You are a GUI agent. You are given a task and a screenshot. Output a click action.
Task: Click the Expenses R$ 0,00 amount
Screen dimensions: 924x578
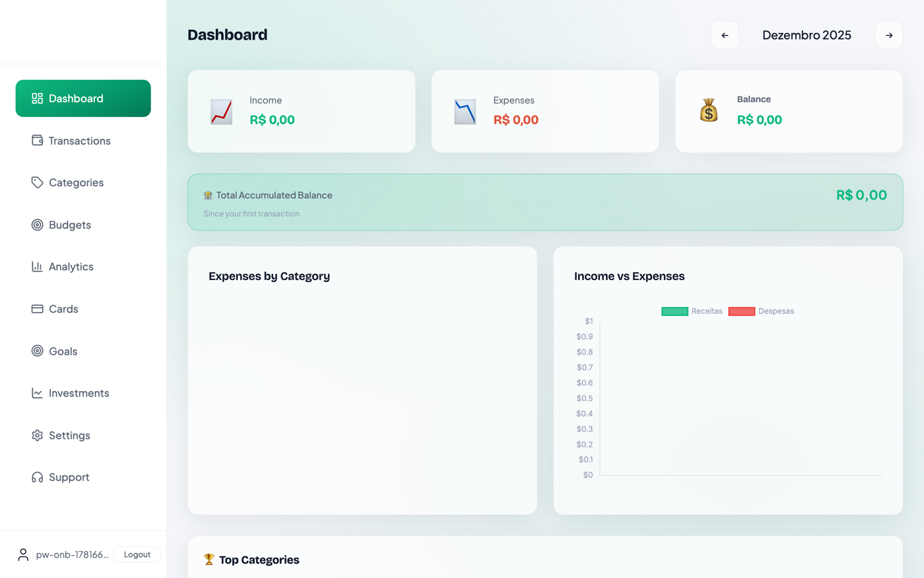point(515,120)
